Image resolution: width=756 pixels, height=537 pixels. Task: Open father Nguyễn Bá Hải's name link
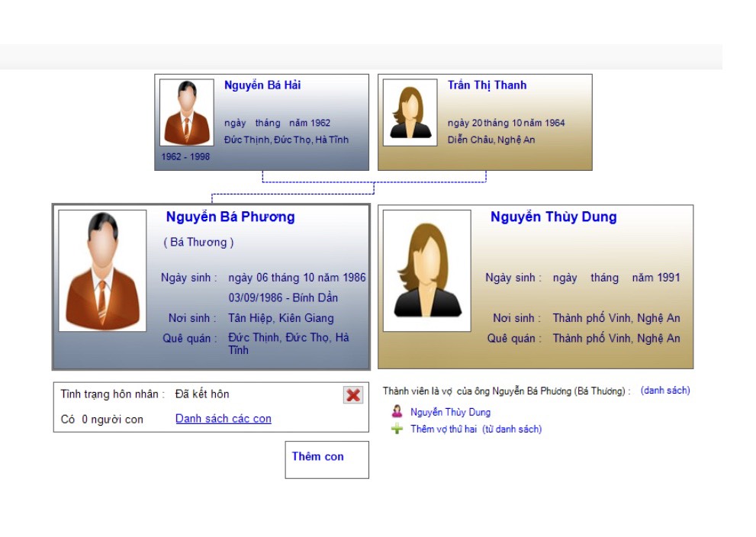pos(262,85)
